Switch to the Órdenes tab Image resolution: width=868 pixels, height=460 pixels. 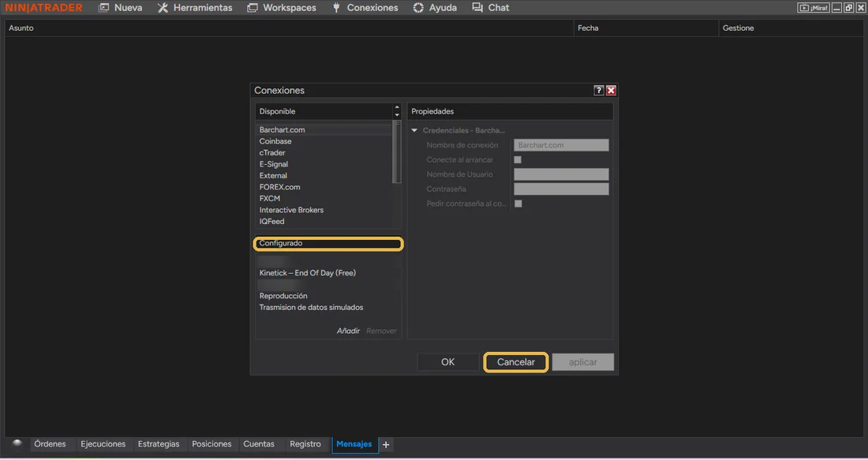click(x=50, y=444)
